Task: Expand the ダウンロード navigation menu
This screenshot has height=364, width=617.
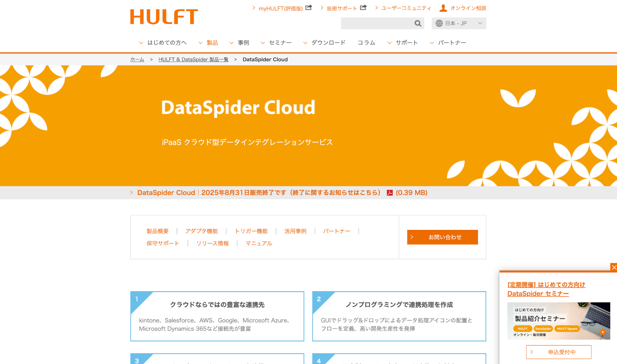Action: click(324, 43)
